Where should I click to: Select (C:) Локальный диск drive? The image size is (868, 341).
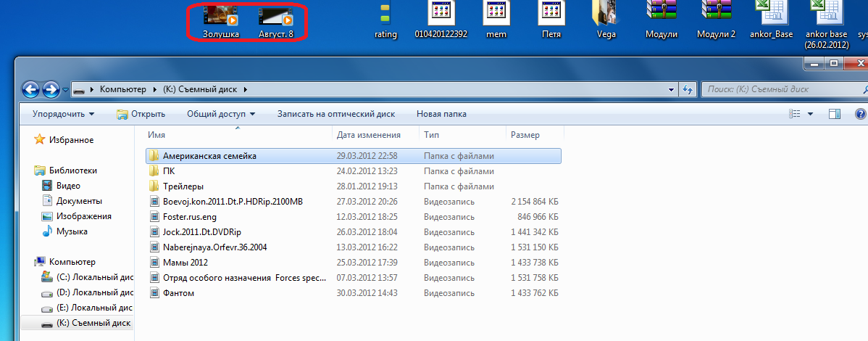pyautogui.click(x=87, y=277)
